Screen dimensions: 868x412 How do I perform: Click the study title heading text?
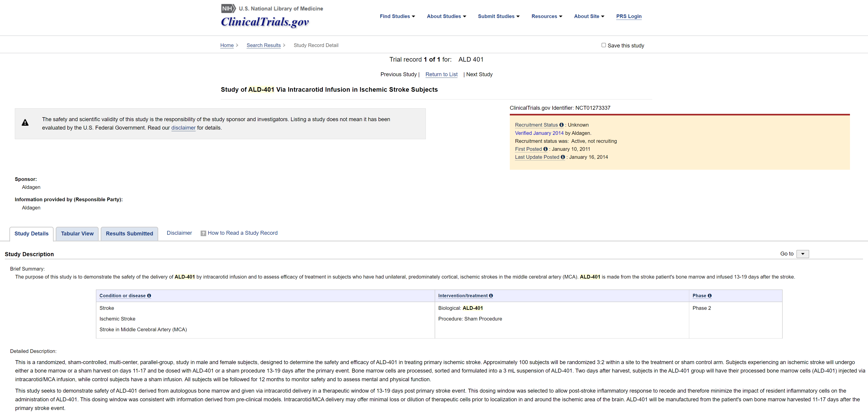pyautogui.click(x=329, y=89)
